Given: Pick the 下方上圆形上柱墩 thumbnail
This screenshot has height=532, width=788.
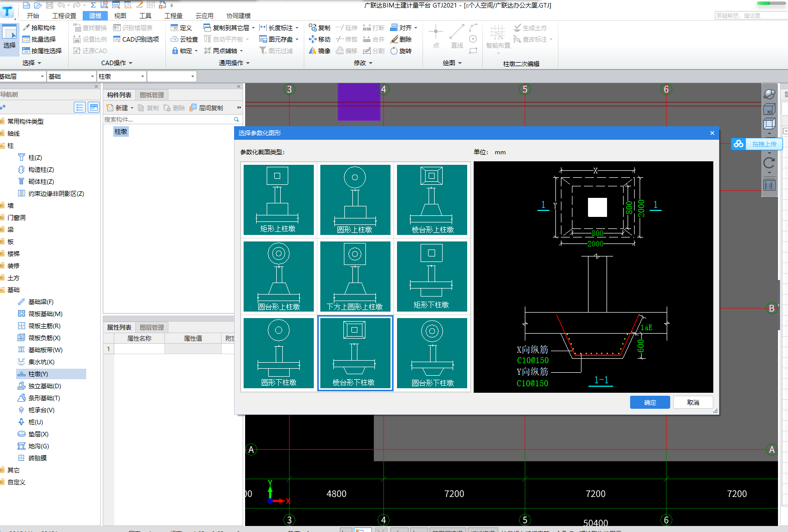Looking at the screenshot, I should (355, 277).
